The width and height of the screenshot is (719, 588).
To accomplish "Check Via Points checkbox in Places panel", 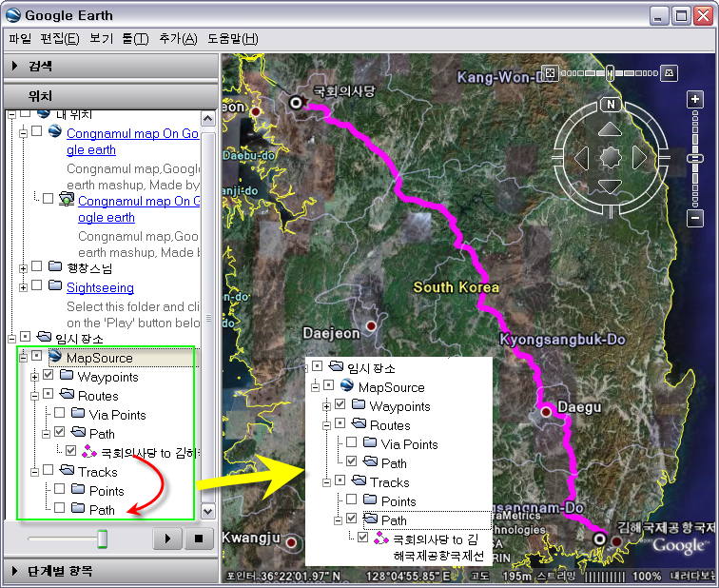I will pos(59,412).
